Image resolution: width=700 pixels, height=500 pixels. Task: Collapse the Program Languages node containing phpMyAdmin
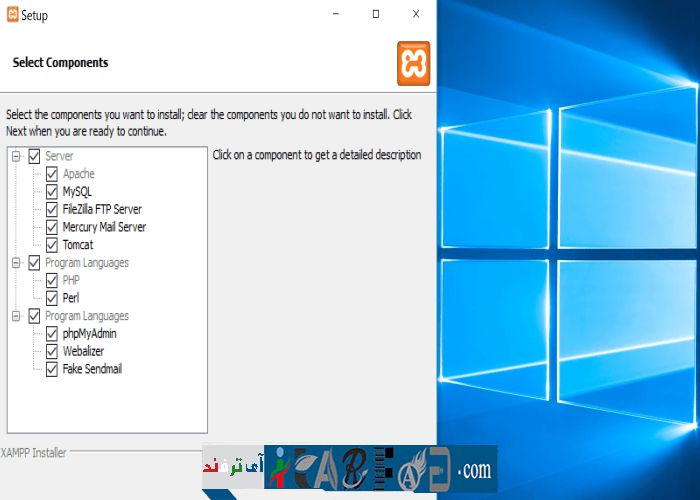point(16,316)
